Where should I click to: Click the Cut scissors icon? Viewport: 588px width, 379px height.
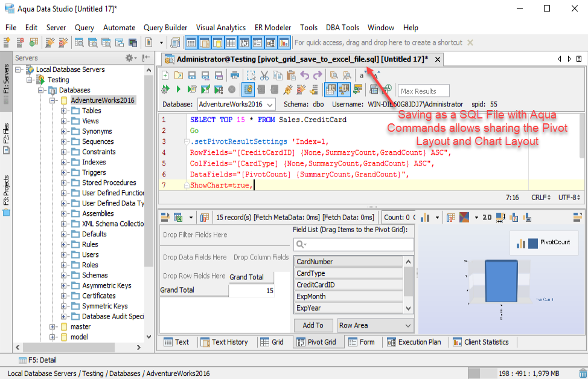[x=264, y=76]
